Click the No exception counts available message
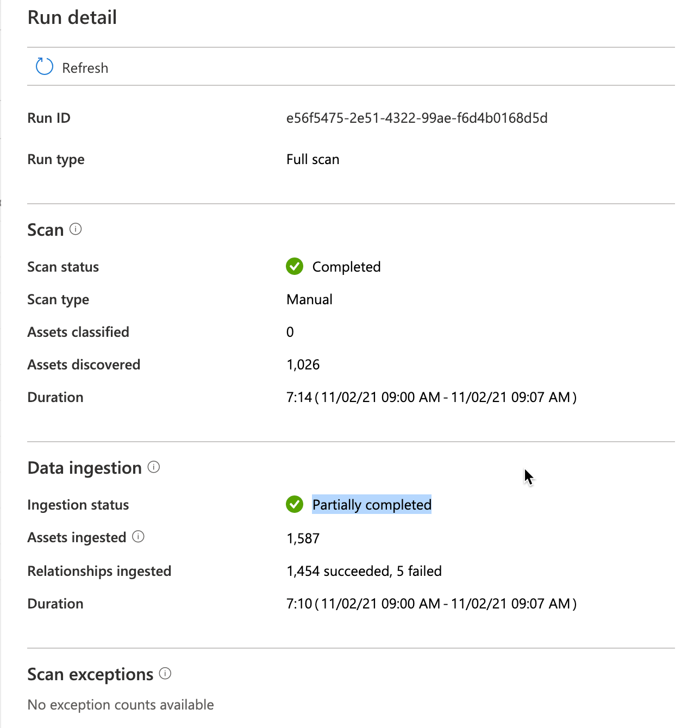This screenshot has width=700, height=728. (120, 705)
